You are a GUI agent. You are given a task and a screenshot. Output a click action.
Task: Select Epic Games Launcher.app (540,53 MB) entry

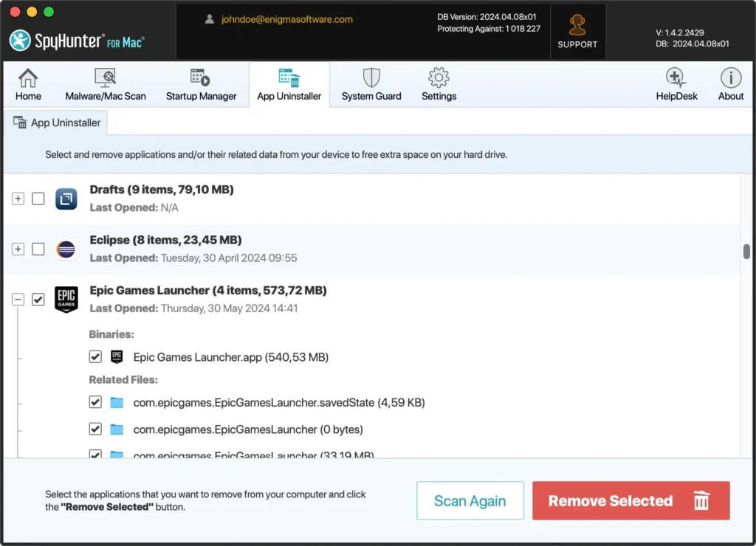(231, 357)
